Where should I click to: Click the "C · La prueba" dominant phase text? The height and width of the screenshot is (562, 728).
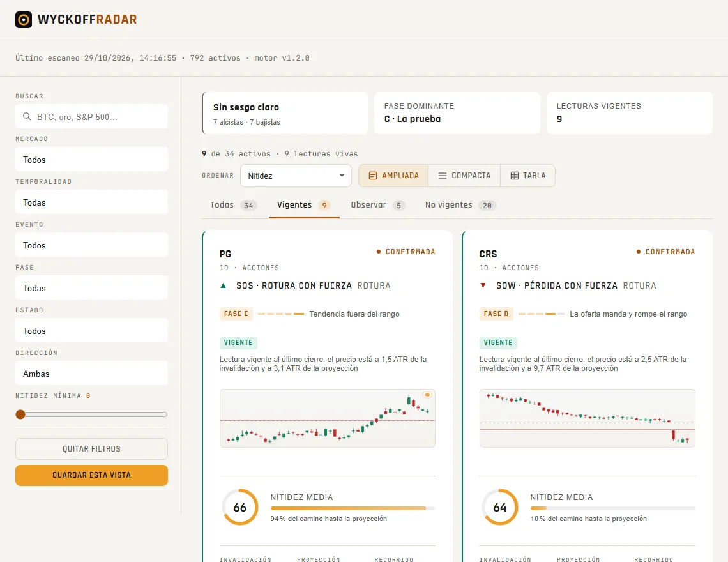(413, 119)
